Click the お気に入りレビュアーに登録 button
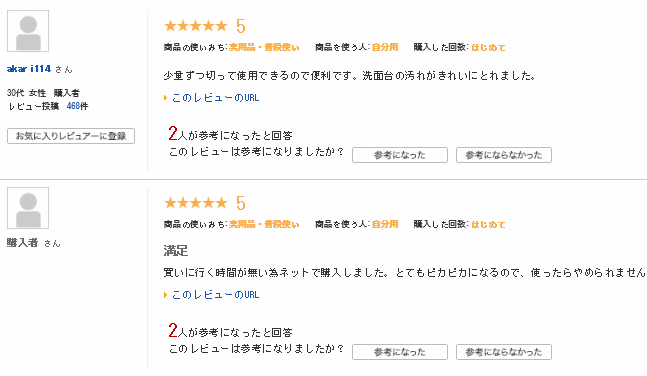The image size is (647, 376). (x=71, y=136)
